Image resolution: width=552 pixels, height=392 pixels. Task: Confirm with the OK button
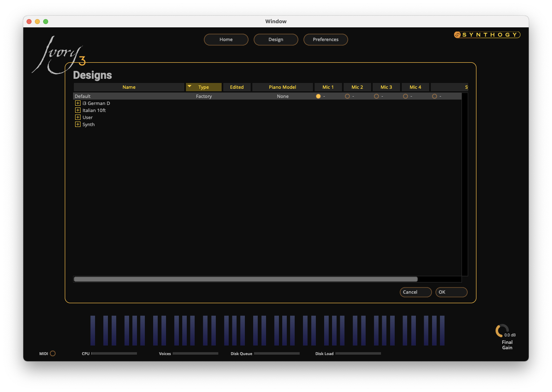tap(452, 292)
